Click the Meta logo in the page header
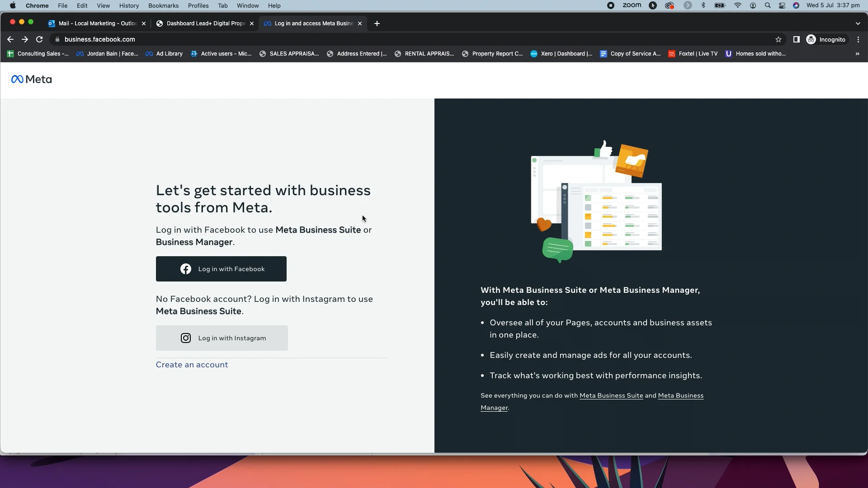This screenshot has width=868, height=488. (31, 79)
